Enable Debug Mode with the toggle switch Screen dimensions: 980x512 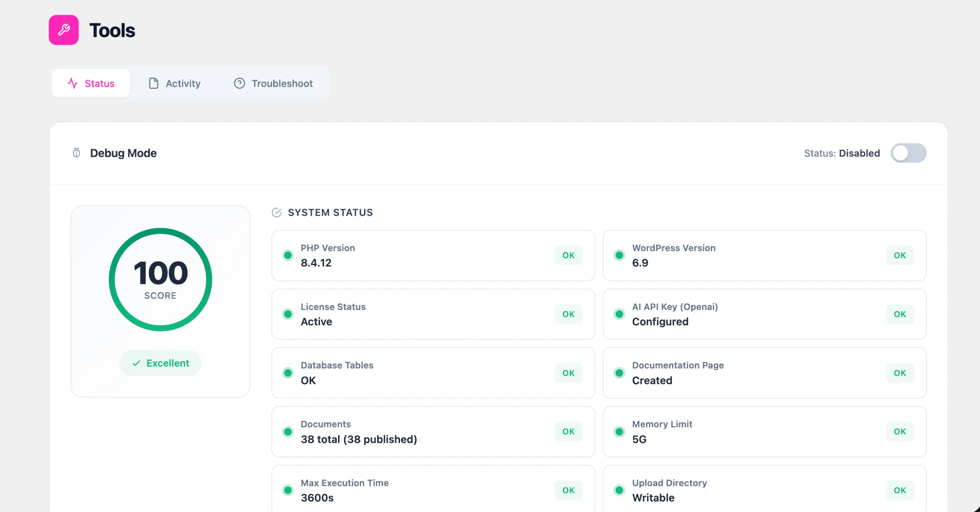[909, 153]
